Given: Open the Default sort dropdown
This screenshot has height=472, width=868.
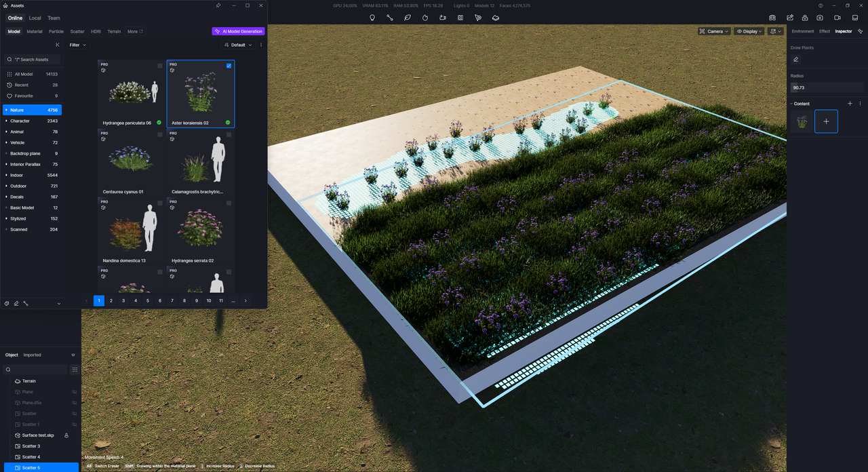Looking at the screenshot, I should point(238,45).
